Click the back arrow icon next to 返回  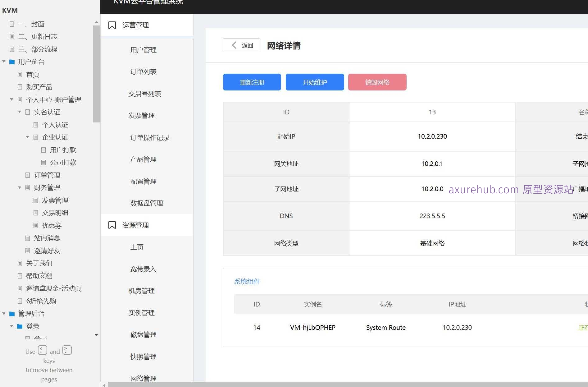point(234,45)
